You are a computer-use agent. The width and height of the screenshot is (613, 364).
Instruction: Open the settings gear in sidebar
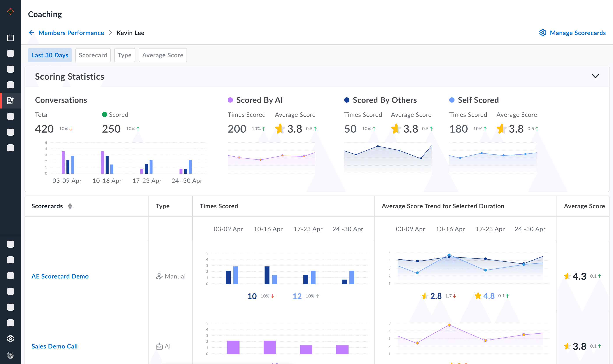pos(10,338)
